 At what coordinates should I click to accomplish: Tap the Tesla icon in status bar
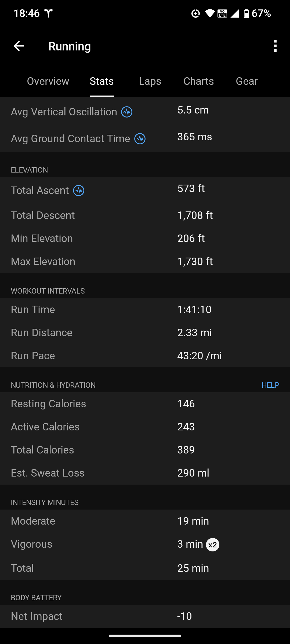point(49,13)
